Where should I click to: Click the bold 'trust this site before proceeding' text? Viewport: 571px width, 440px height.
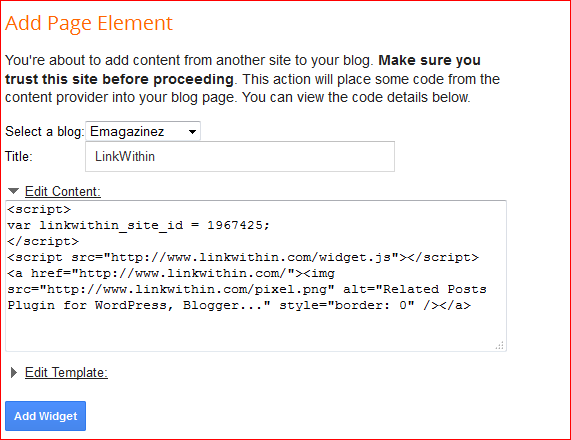pos(119,79)
